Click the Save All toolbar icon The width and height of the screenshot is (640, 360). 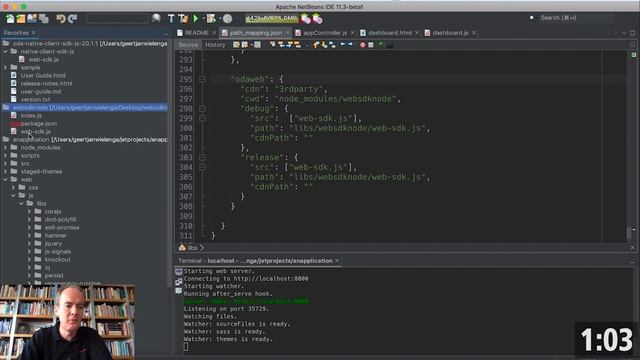(x=44, y=18)
